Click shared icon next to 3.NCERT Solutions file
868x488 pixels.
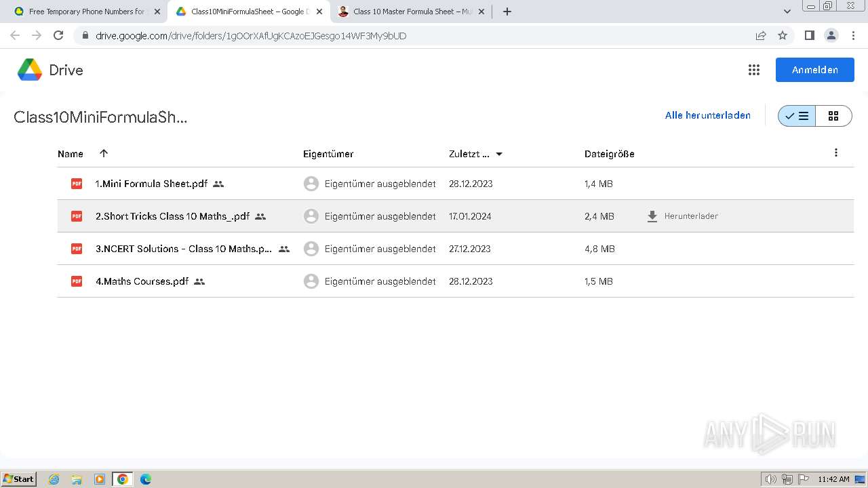click(284, 249)
